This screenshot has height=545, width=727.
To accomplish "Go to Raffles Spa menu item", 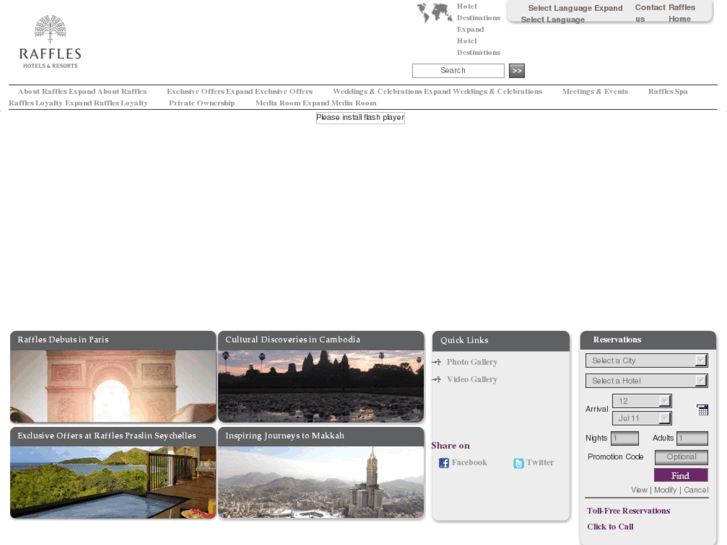I will [668, 91].
